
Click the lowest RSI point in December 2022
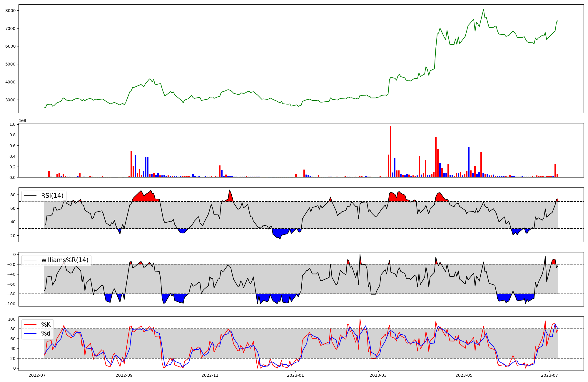[x=280, y=239]
